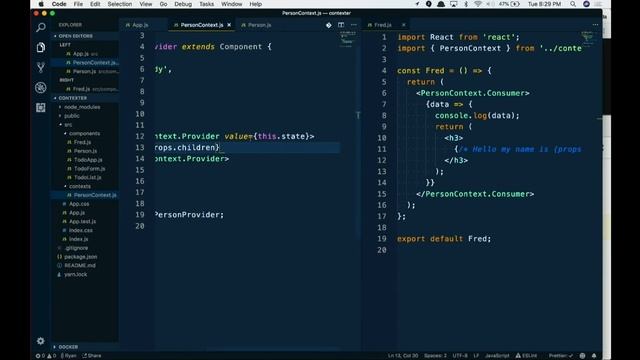Click the AirPlay display icon in menu bar
This screenshot has width=640, height=360.
tap(453, 4)
